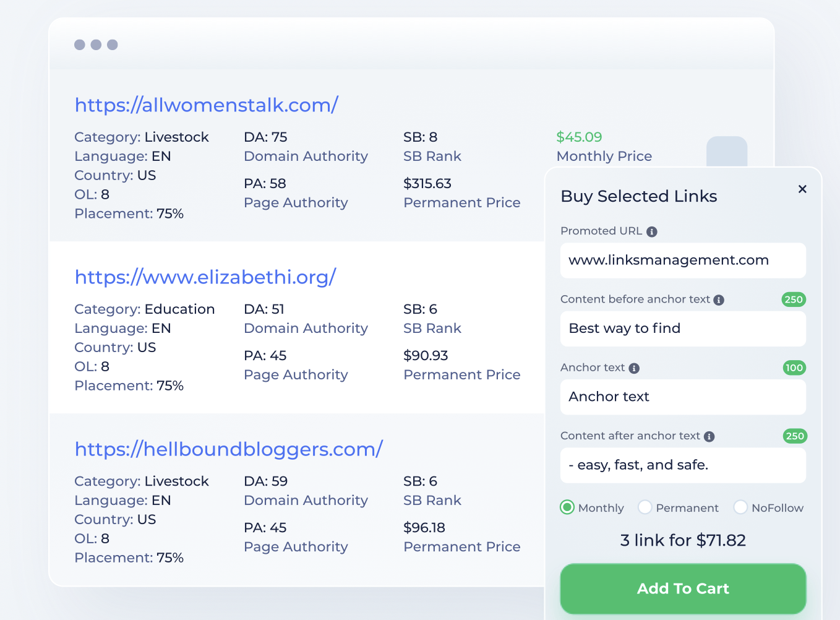Image resolution: width=840 pixels, height=620 pixels.
Task: Click the green 100 counter beside Anchor text
Action: (x=794, y=368)
